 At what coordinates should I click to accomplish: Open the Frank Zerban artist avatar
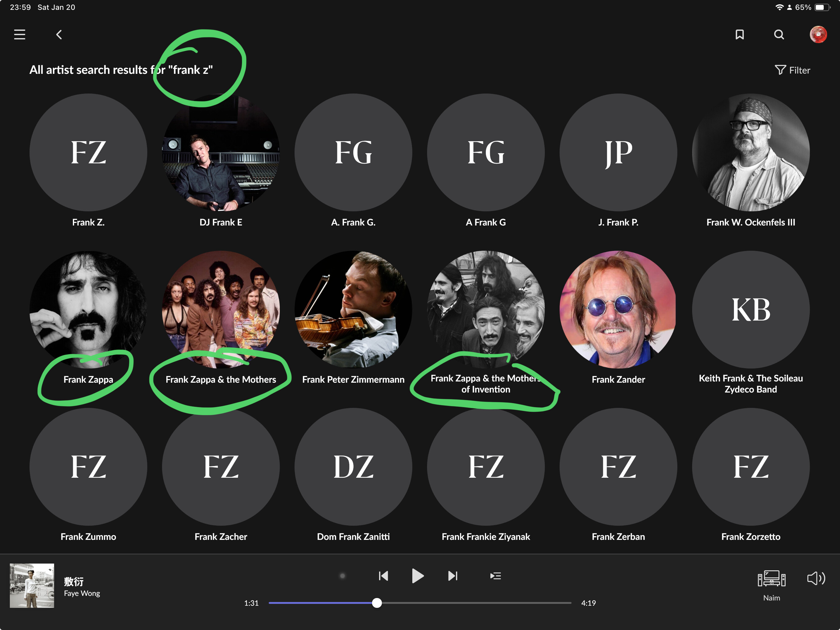click(618, 467)
